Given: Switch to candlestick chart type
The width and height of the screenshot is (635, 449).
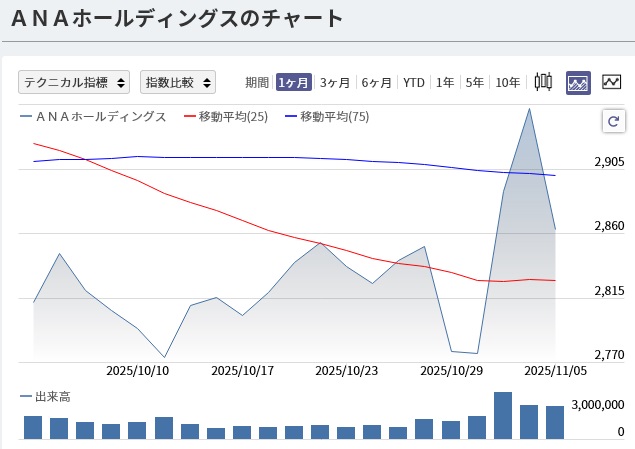Looking at the screenshot, I should [x=544, y=82].
